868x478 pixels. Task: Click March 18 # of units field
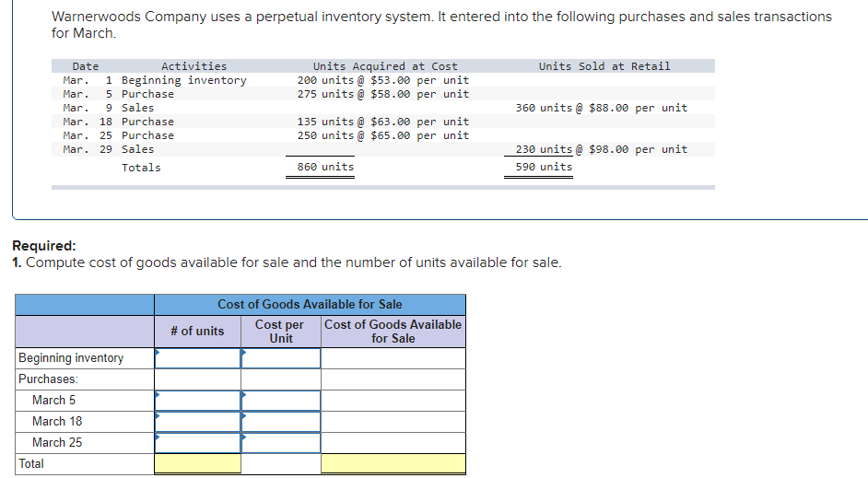click(197, 422)
